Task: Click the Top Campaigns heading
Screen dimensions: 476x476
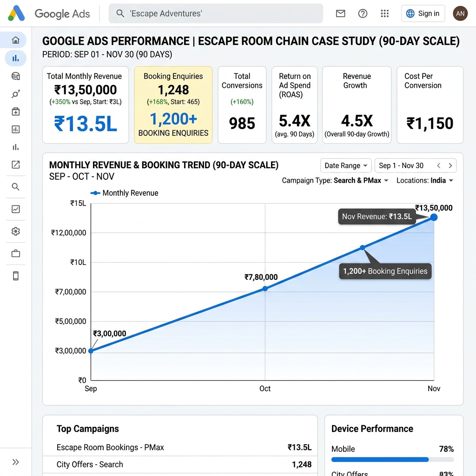Action: (x=88, y=429)
